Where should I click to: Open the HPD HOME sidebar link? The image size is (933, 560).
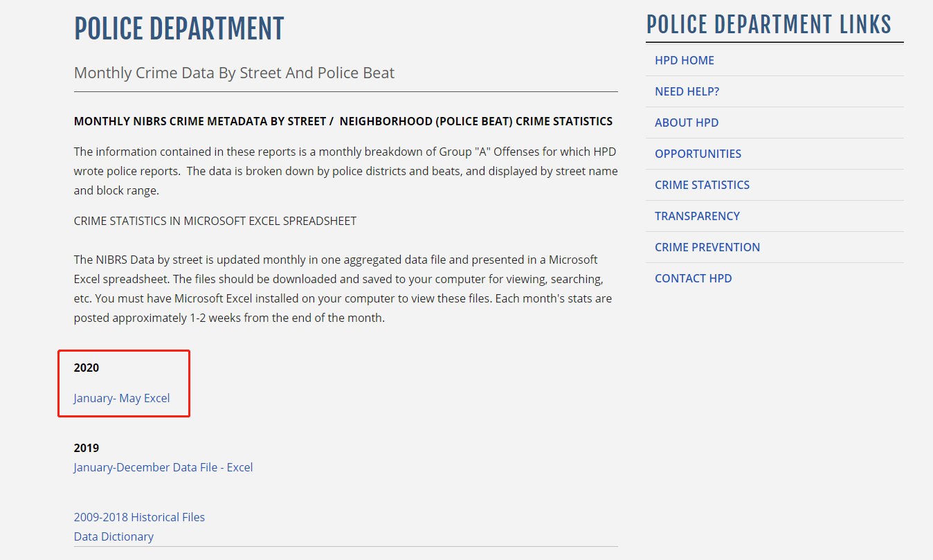[684, 60]
